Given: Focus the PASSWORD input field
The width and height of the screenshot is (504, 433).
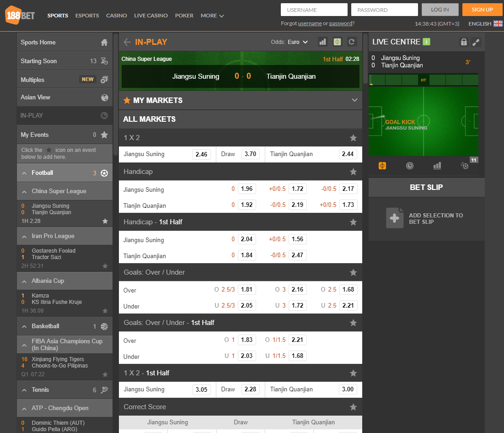Looking at the screenshot, I should click(x=385, y=10).
